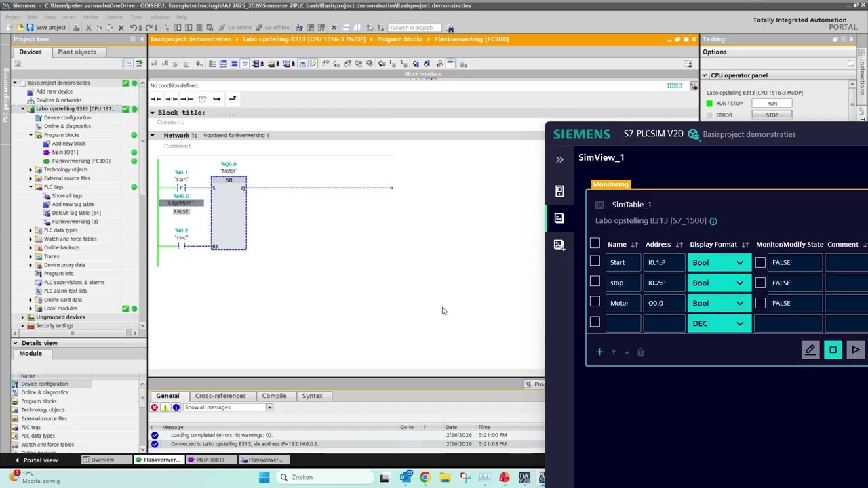Delete selected SimTable row with trash icon
Screen dimensions: 868x488
(640, 352)
